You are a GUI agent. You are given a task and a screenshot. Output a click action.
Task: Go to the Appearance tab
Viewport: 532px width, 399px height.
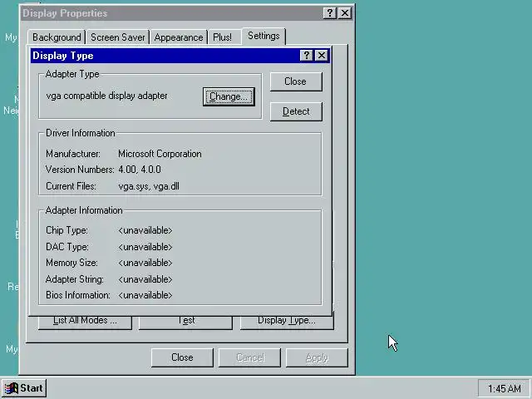[179, 37]
